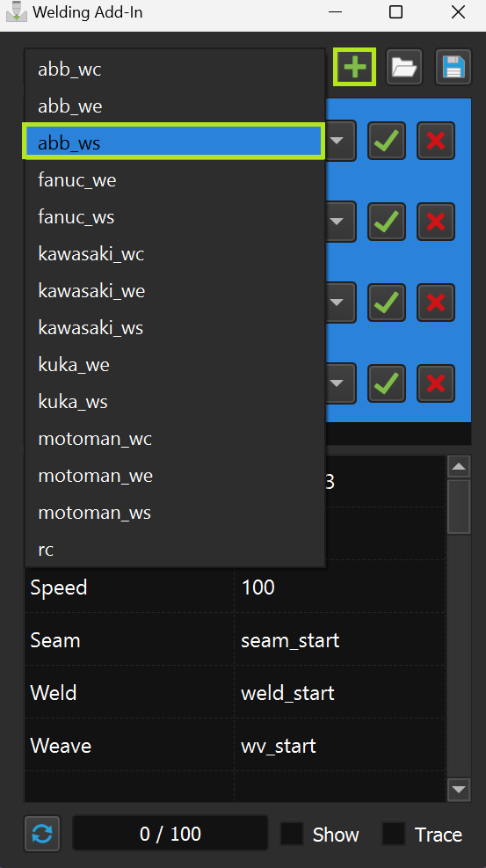The width and height of the screenshot is (486, 868).
Task: Confirm the first row with green checkmark
Action: click(387, 141)
